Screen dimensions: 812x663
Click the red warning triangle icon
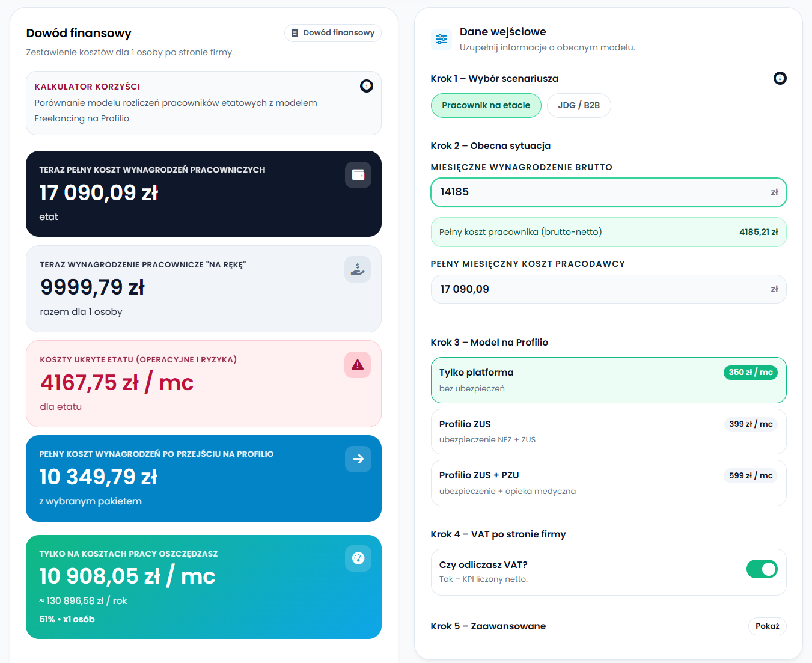(x=358, y=365)
